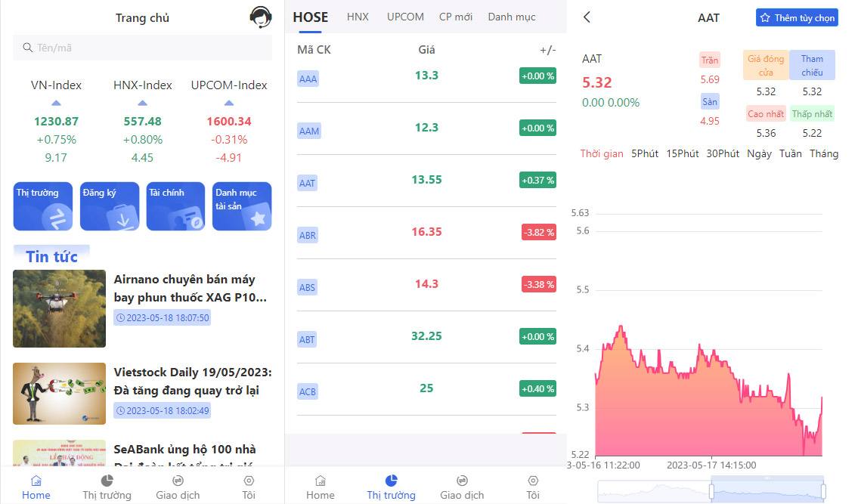
Task: Select the 15Phút chart interval
Action: 682,153
